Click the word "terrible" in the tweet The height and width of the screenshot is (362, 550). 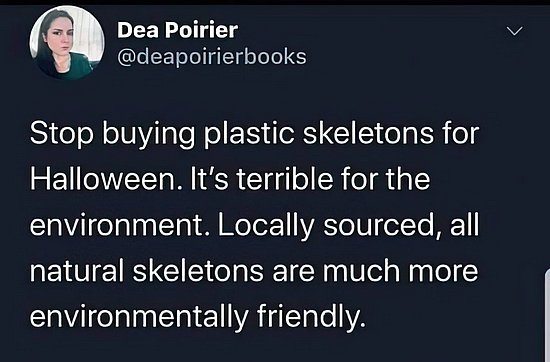284,179
